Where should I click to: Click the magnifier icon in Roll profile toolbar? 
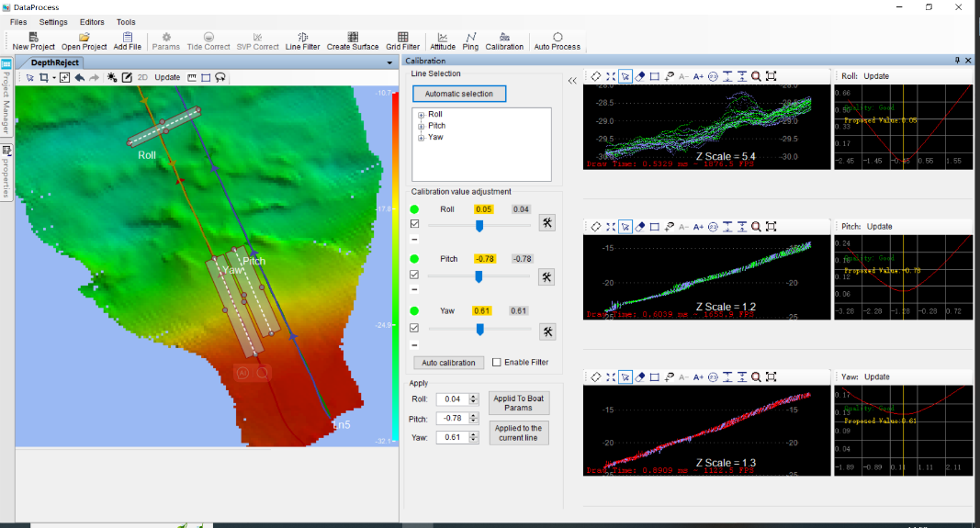[756, 76]
